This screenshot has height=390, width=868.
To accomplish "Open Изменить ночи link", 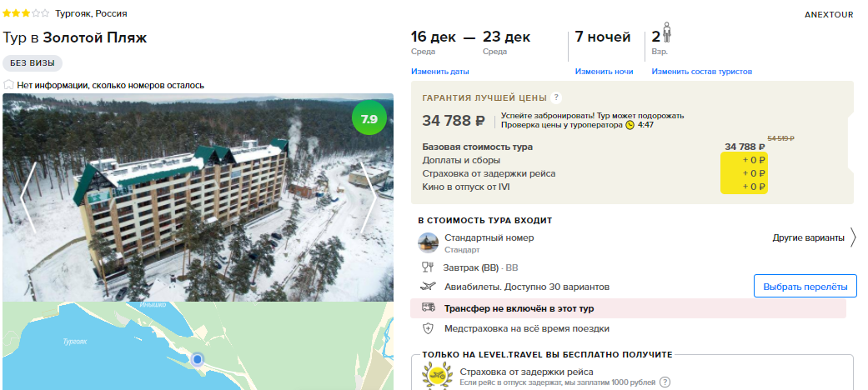I will tap(604, 72).
